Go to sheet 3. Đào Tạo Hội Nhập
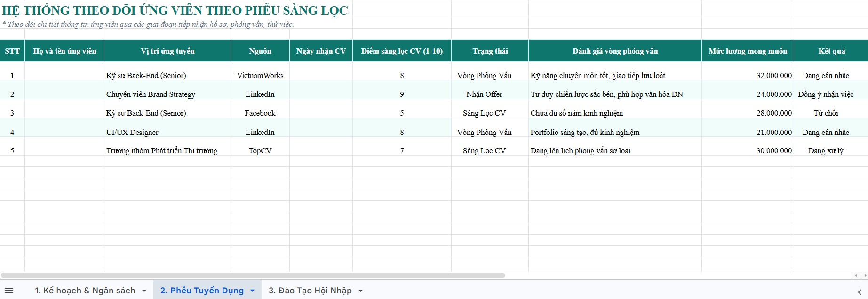The height and width of the screenshot is (299, 868). (310, 291)
